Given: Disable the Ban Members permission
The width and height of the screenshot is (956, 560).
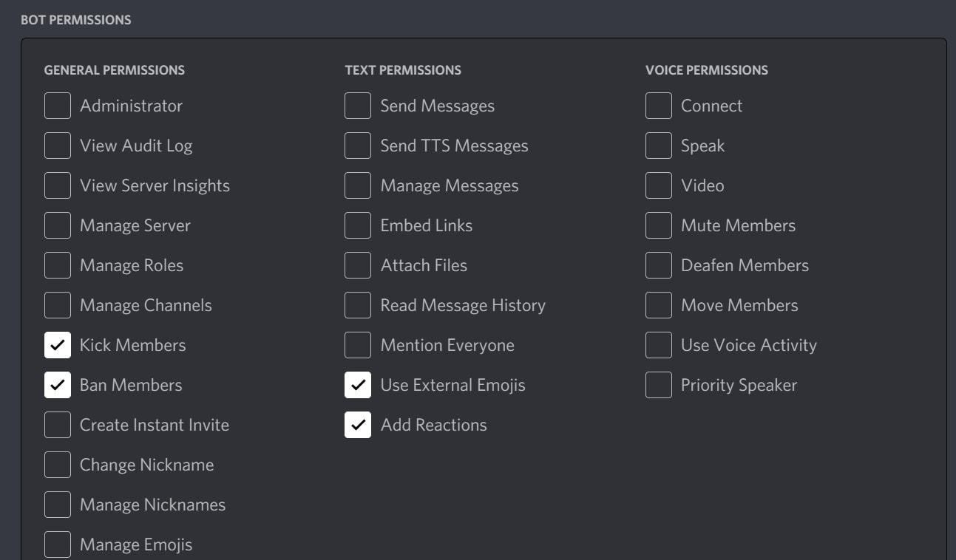Looking at the screenshot, I should tap(57, 384).
